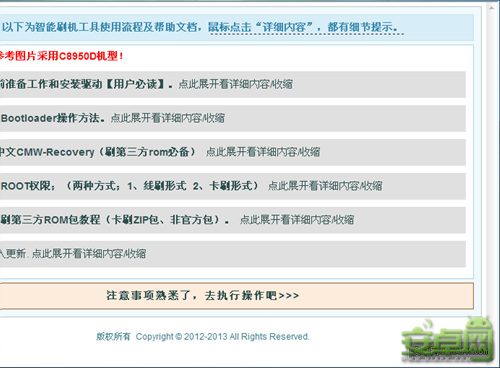Expand the Bootloader操作方法 section
The image size is (500, 368).
(x=233, y=118)
